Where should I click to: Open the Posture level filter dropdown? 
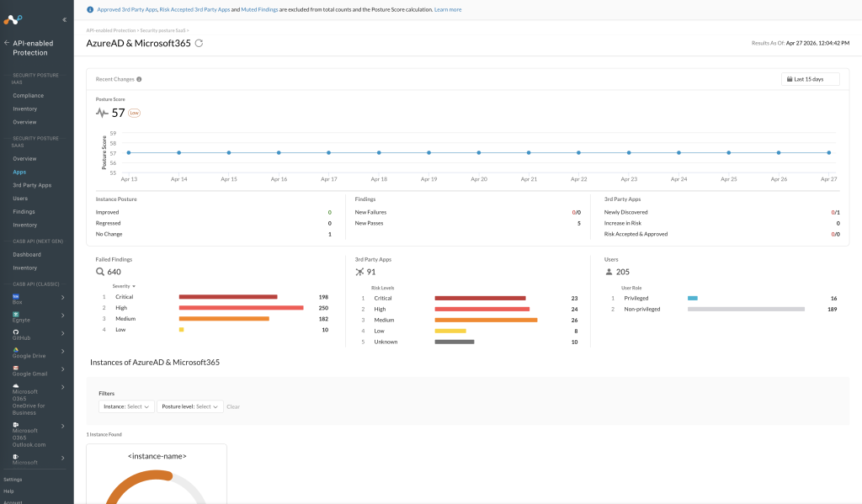189,406
